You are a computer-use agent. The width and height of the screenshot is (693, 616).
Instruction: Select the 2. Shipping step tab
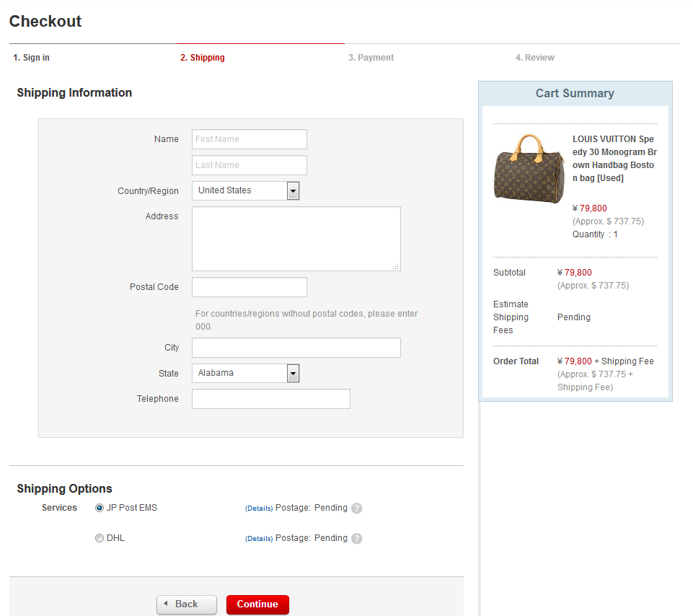tap(203, 58)
